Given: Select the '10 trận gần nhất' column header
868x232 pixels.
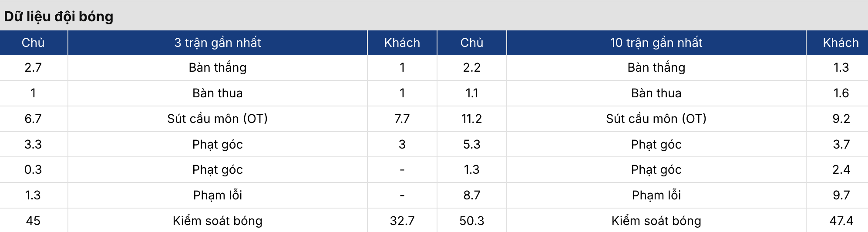Looking at the screenshot, I should click(x=656, y=43).
